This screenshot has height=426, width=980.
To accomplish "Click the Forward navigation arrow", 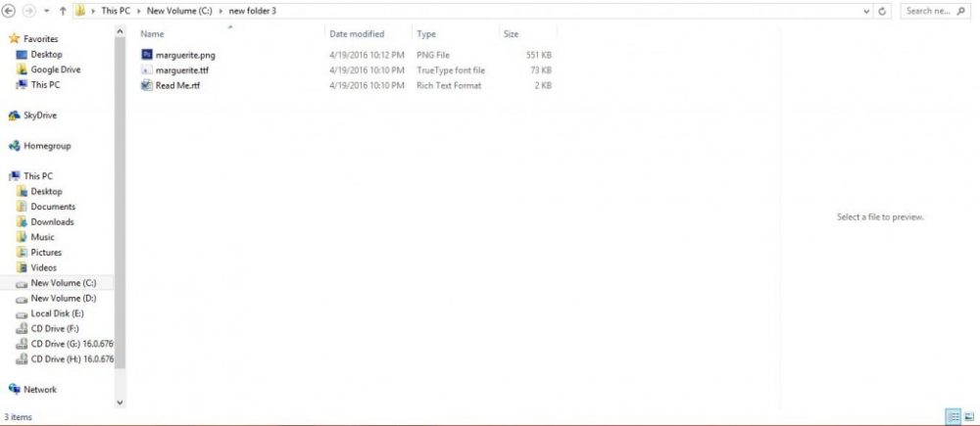I will pyautogui.click(x=29, y=11).
